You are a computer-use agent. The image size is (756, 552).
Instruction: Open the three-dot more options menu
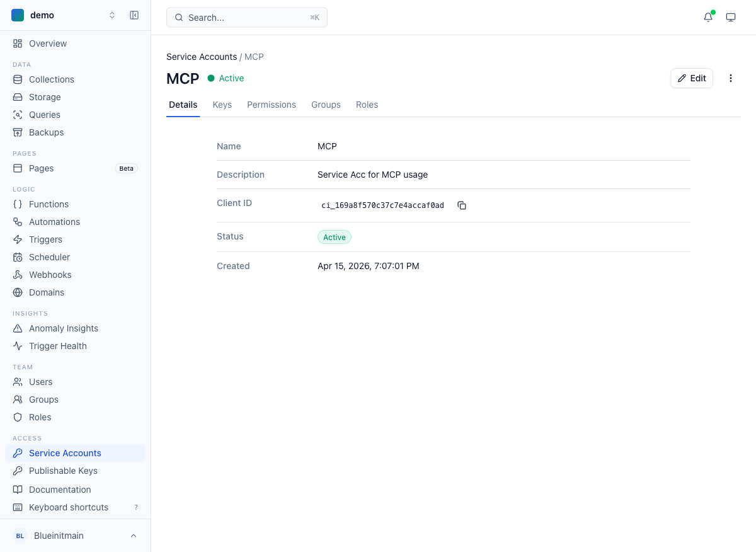coord(731,78)
